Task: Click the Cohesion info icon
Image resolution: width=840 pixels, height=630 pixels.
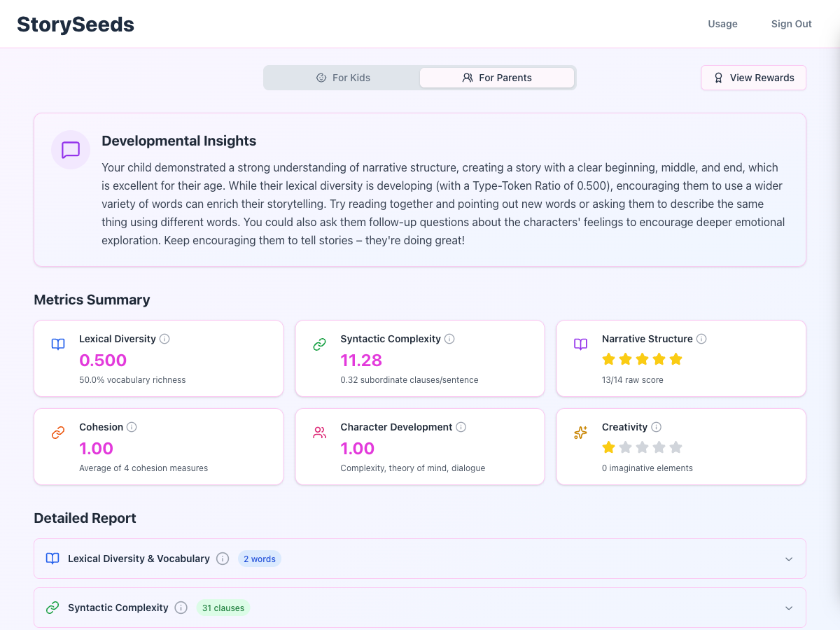Action: point(133,426)
